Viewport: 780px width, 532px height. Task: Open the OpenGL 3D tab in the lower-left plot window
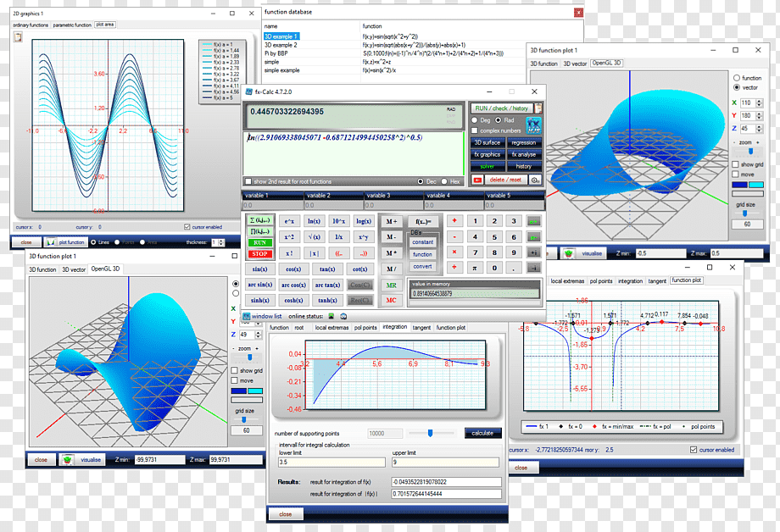tap(105, 269)
